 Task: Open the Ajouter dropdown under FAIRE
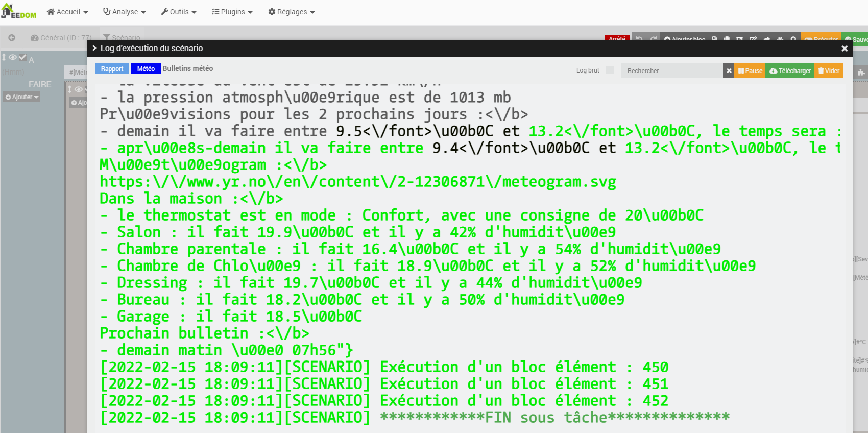click(22, 97)
